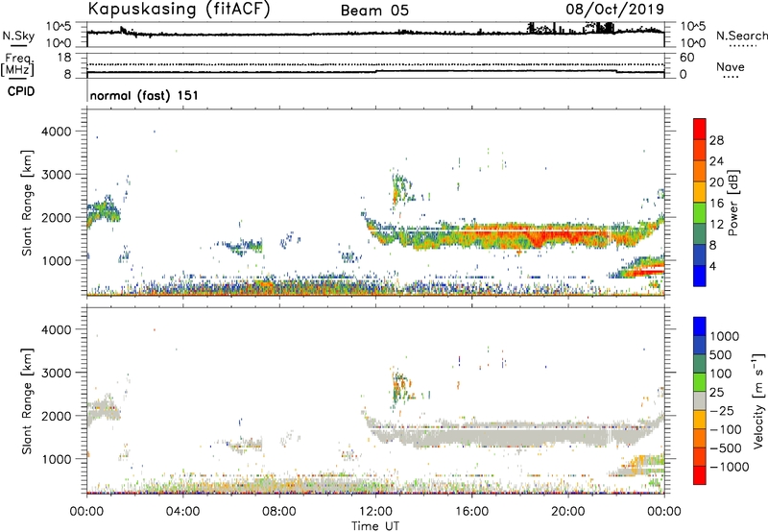Image resolution: width=768 pixels, height=532 pixels.
Task: Click the 'N.Sky' legend label
Action: coord(18,36)
